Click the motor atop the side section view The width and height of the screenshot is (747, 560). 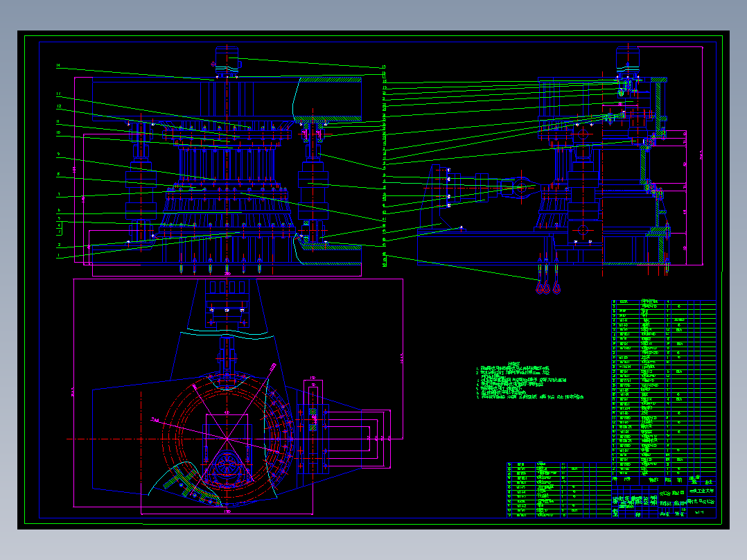pos(627,60)
